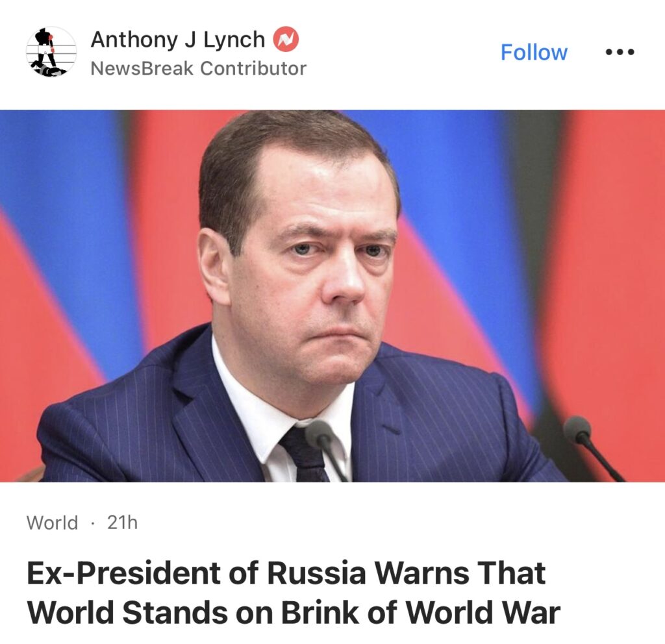665x644 pixels.
Task: Select the World category tag
Action: pyautogui.click(x=52, y=523)
